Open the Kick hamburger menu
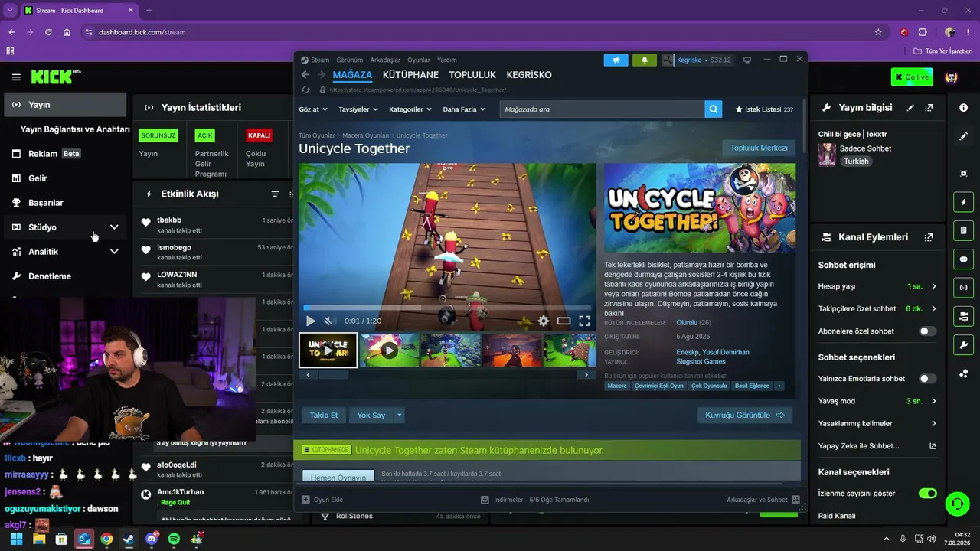 pos(16,77)
